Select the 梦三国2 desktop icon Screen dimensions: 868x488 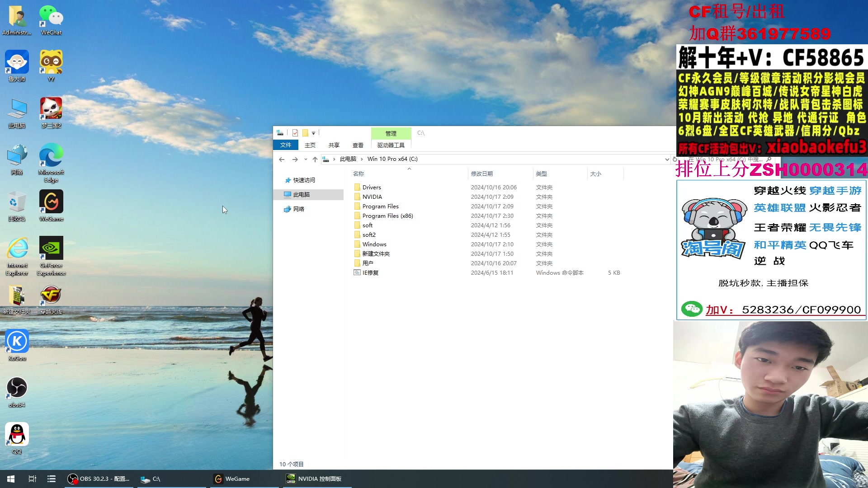point(51,113)
